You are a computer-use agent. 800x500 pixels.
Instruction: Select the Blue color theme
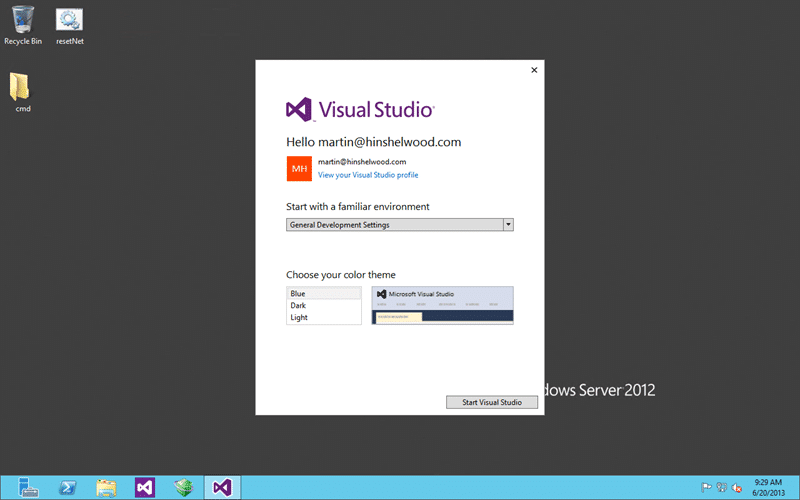click(x=323, y=293)
